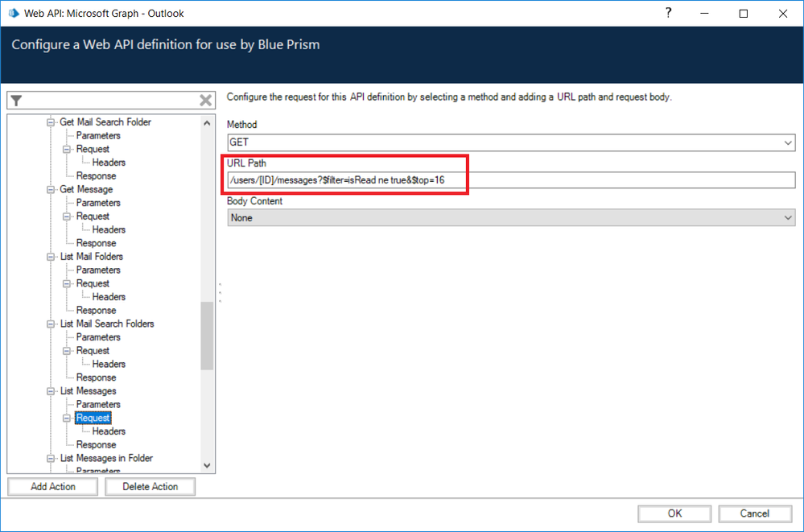This screenshot has width=804, height=532.
Task: Collapse Request under List Mail Folders
Action: click(x=67, y=283)
